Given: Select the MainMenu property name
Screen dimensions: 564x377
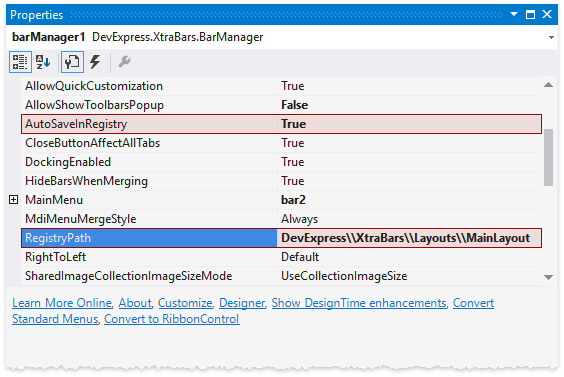Looking at the screenshot, I should (149, 200).
